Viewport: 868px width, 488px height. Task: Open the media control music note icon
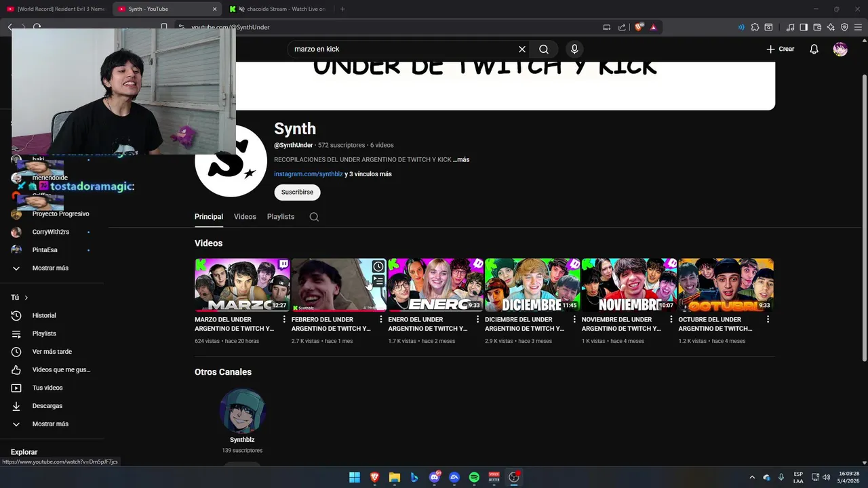click(790, 27)
